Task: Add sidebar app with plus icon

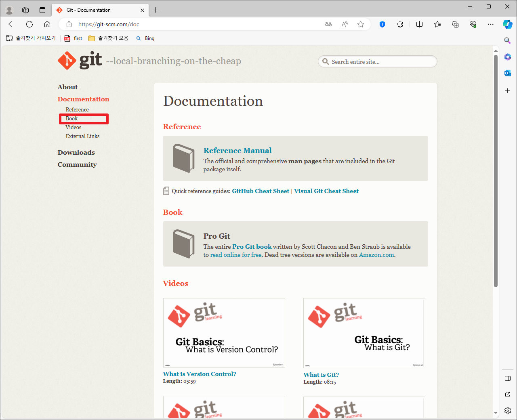Action: click(x=508, y=91)
